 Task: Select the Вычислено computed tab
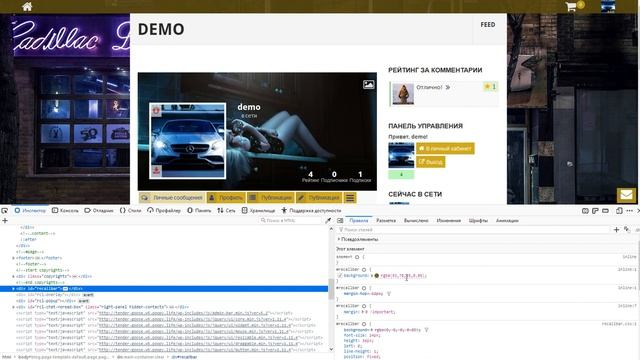(416, 220)
